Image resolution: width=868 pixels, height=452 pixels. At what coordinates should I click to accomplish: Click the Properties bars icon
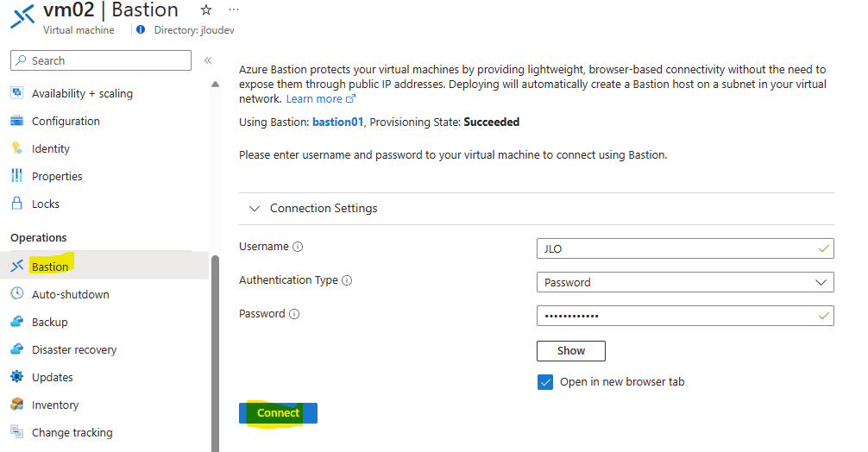(x=17, y=176)
